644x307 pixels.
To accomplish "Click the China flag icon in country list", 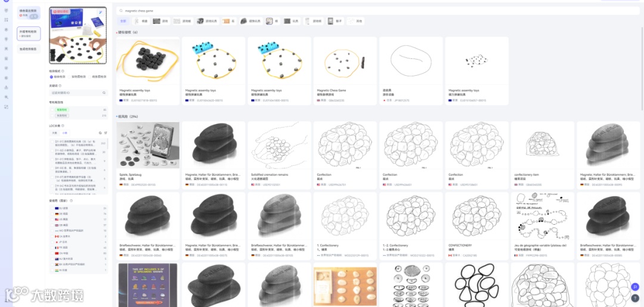I will pyautogui.click(x=57, y=253).
